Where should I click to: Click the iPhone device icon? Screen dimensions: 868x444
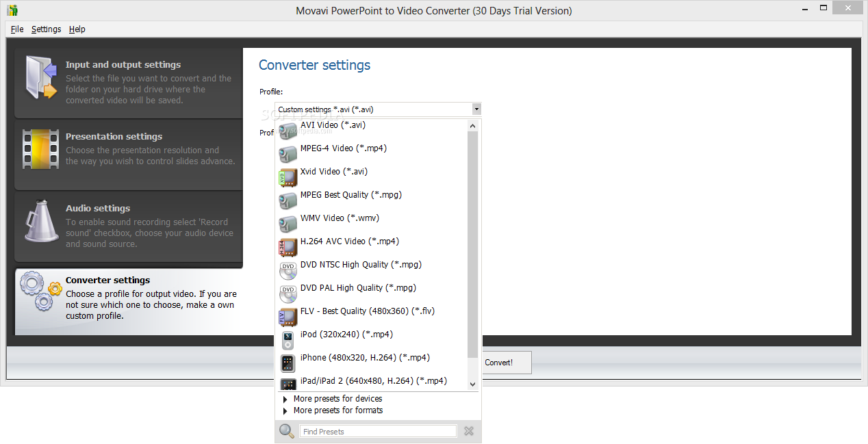coord(288,363)
